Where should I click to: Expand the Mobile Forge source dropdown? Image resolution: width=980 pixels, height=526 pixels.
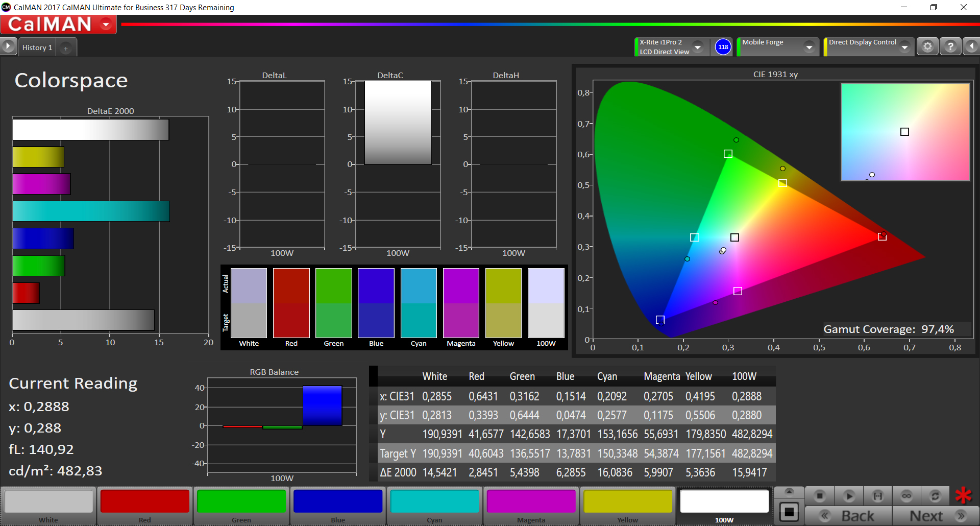(809, 47)
